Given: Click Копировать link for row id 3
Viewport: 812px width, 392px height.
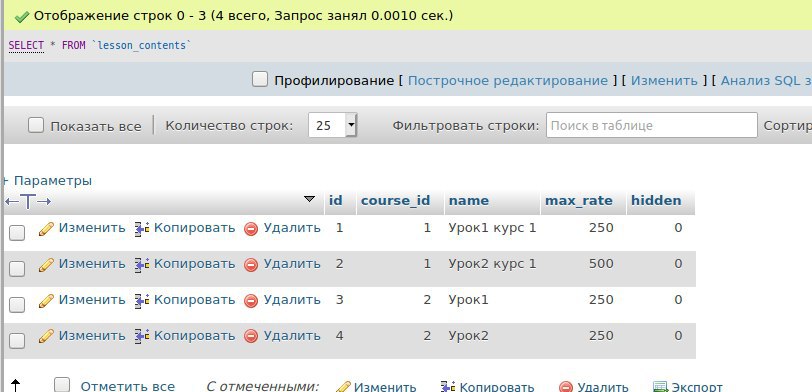Looking at the screenshot, I should click(195, 300).
